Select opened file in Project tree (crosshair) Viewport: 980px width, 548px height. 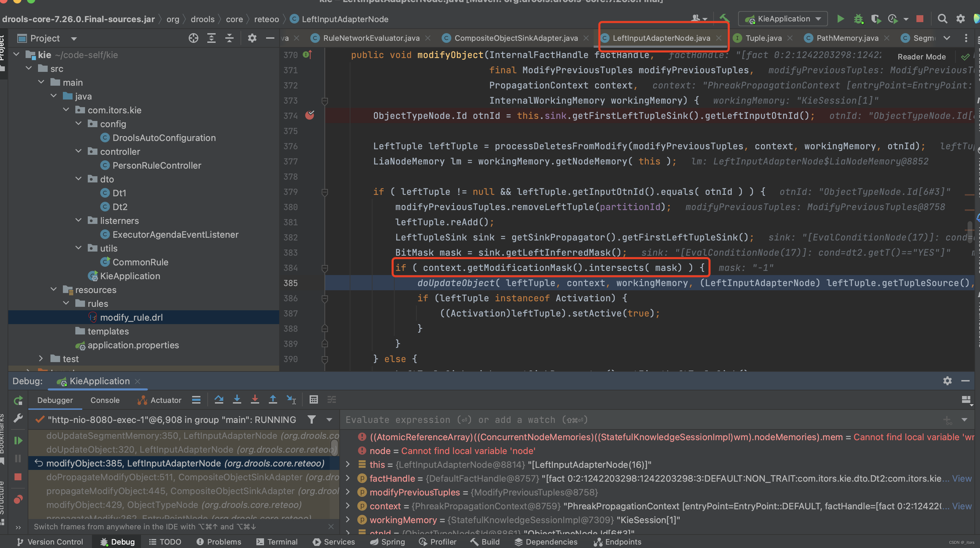click(x=193, y=38)
